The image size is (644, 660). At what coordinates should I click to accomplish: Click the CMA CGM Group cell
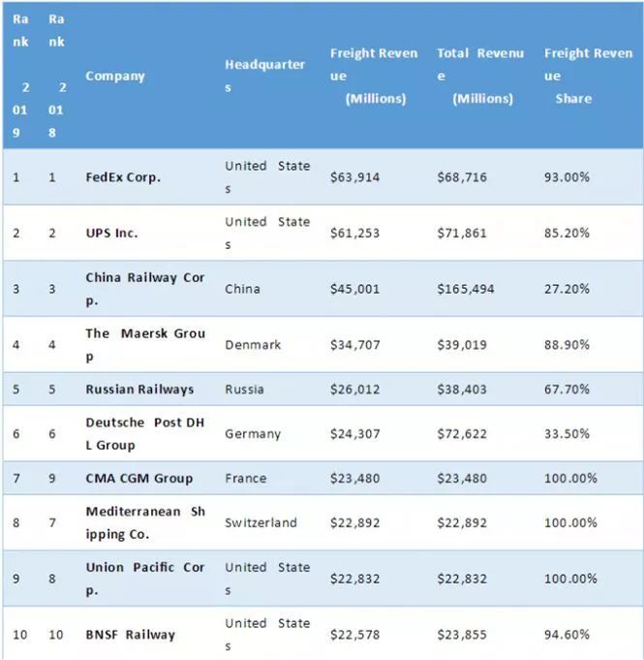click(x=139, y=479)
